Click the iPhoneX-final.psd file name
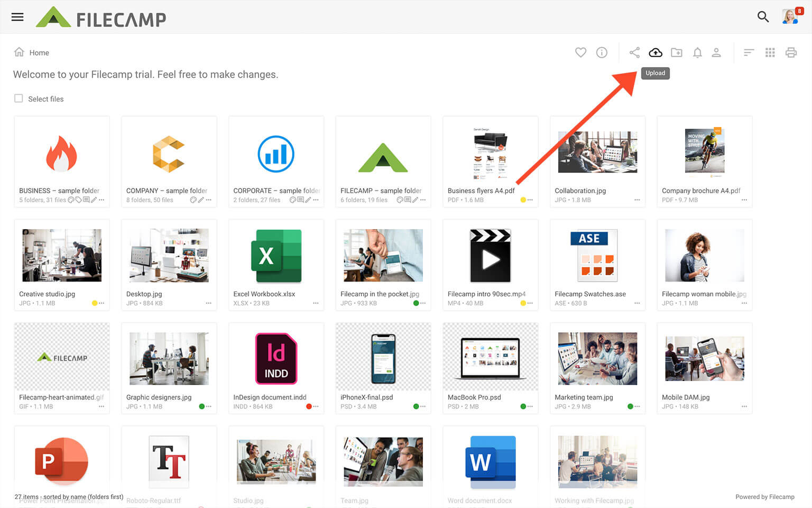 click(x=367, y=397)
